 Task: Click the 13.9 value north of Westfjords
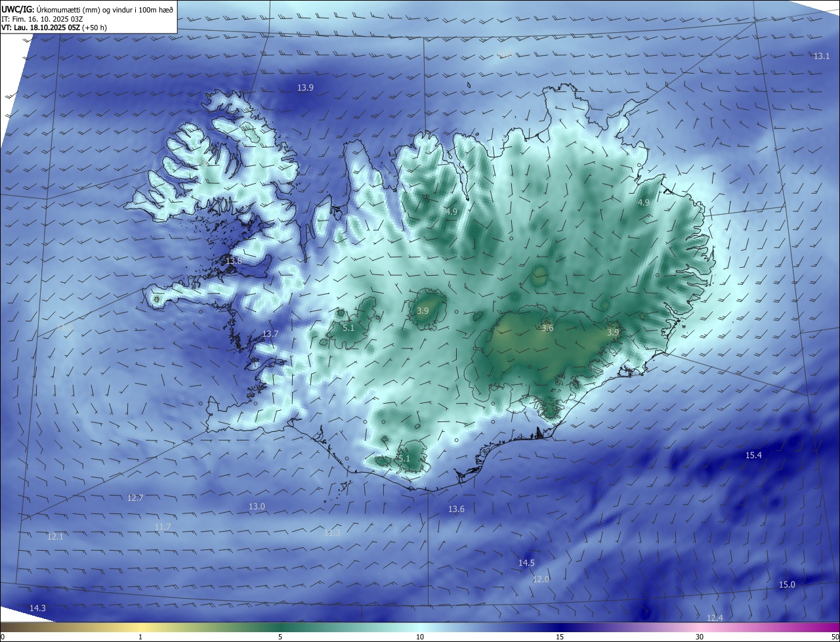(305, 87)
